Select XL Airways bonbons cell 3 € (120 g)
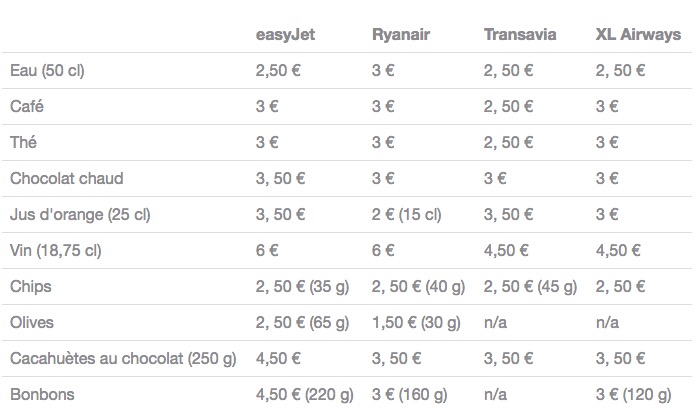Image resolution: width=695 pixels, height=415 pixels. coord(633,395)
